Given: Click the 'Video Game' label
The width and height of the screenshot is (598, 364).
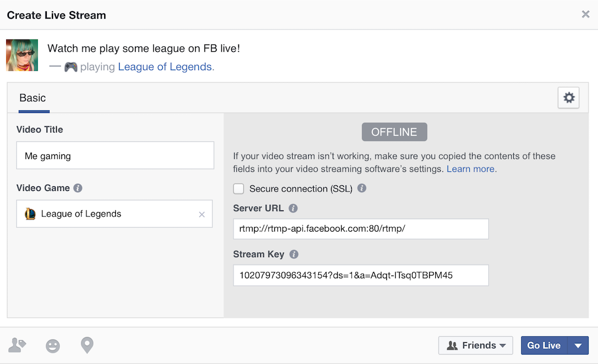Looking at the screenshot, I should tap(43, 188).
